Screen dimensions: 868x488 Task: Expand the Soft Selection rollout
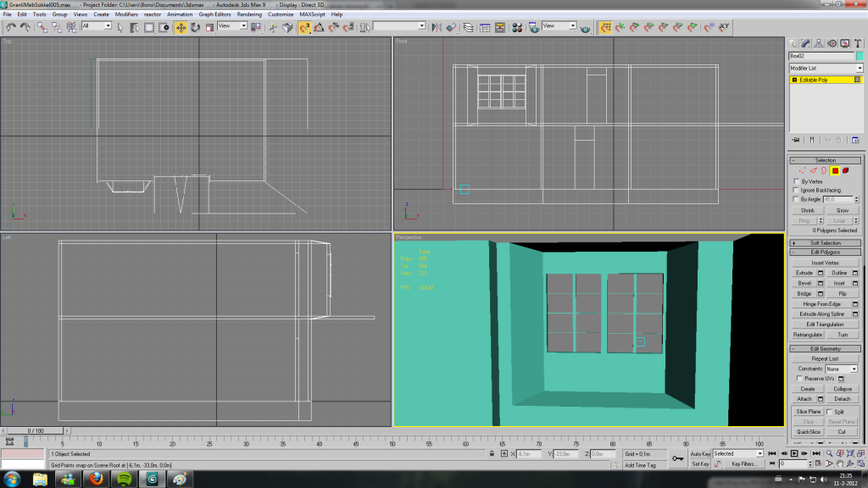click(825, 243)
